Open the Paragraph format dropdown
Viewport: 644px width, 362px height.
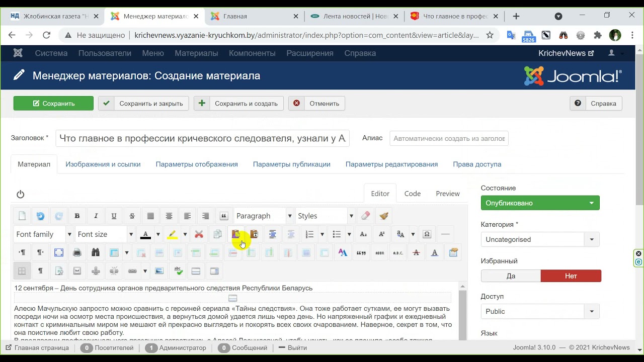(264, 216)
